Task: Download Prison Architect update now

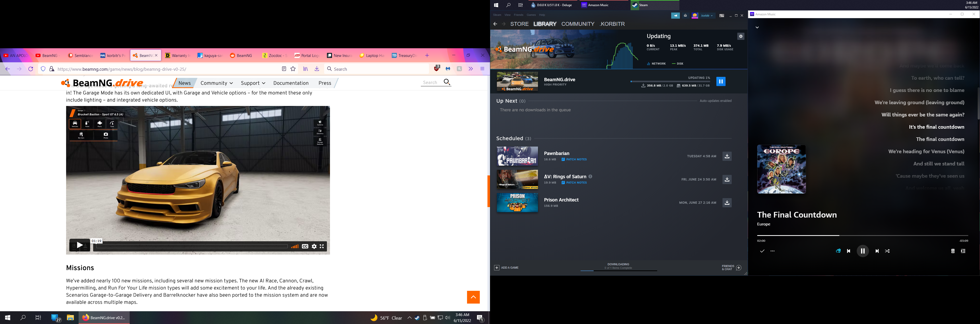Action: coord(727,202)
